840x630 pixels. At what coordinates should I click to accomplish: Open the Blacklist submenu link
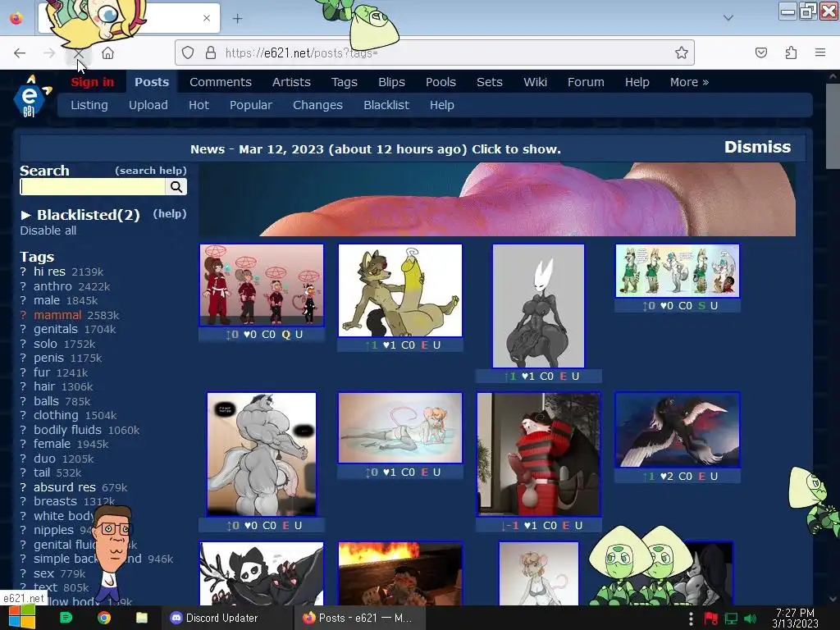pyautogui.click(x=386, y=105)
